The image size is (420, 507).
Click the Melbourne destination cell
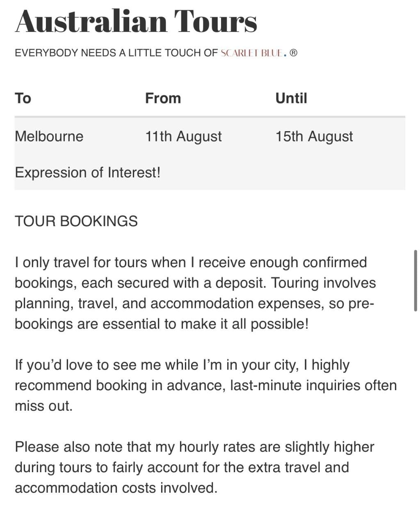pyautogui.click(x=49, y=136)
